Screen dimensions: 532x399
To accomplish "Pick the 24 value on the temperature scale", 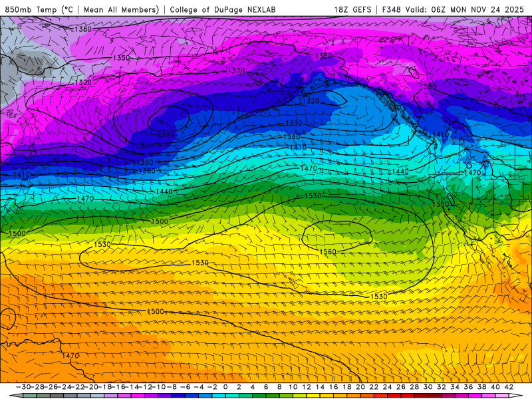I will tap(387, 387).
